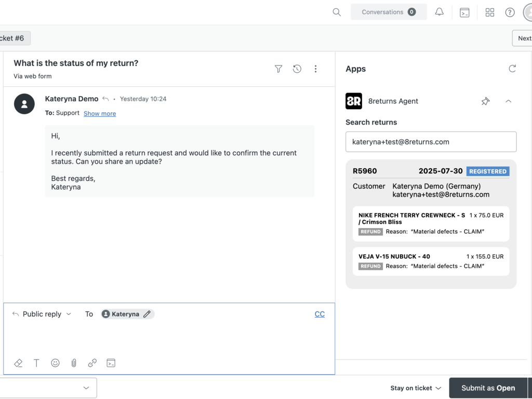Open ticket more options menu
The width and height of the screenshot is (532, 399).
(x=315, y=69)
